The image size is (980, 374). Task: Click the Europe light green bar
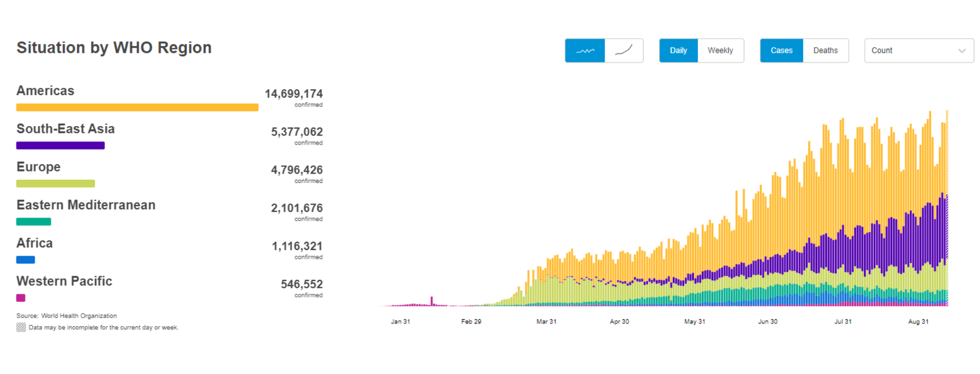tap(56, 184)
